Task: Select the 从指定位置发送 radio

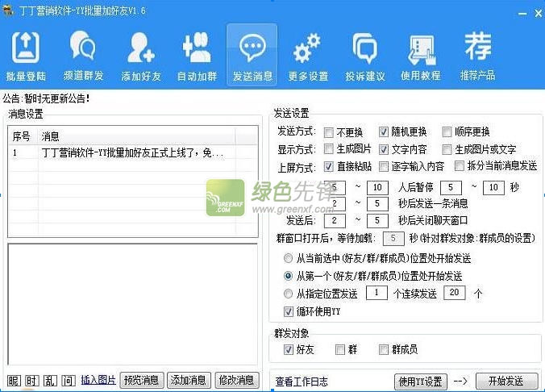Action: (288, 294)
